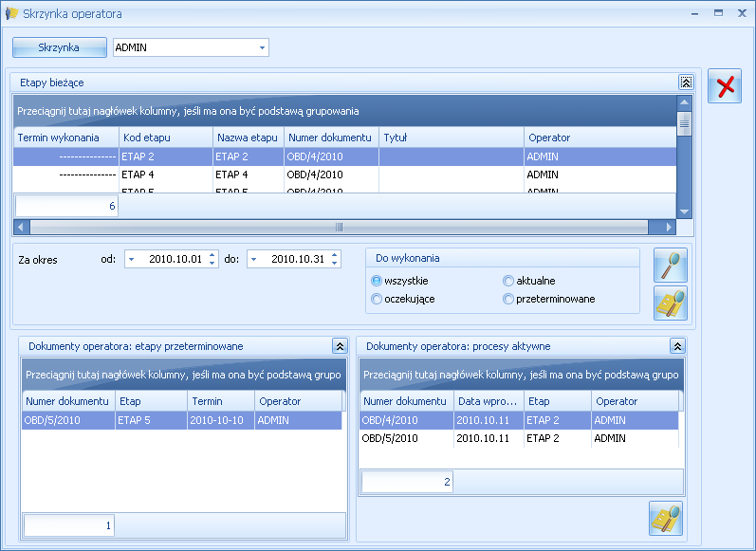Click the up arrow of the vertical scrollbar
The height and width of the screenshot is (551, 756).
tap(684, 102)
